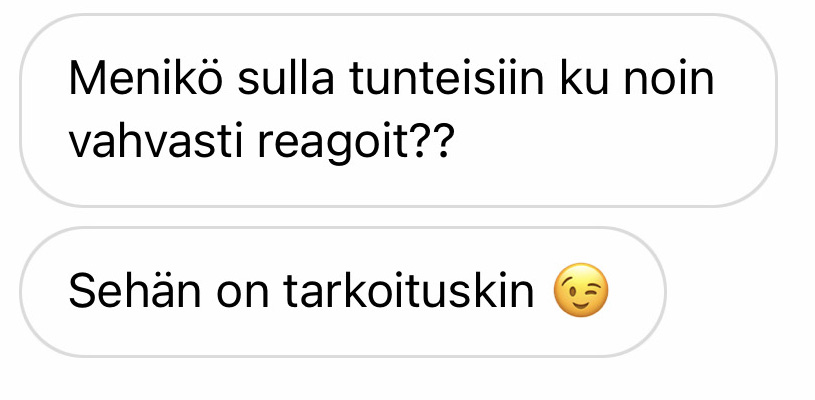
Task: Click the letter 'M' starting the first message
Action: pyautogui.click(x=85, y=79)
